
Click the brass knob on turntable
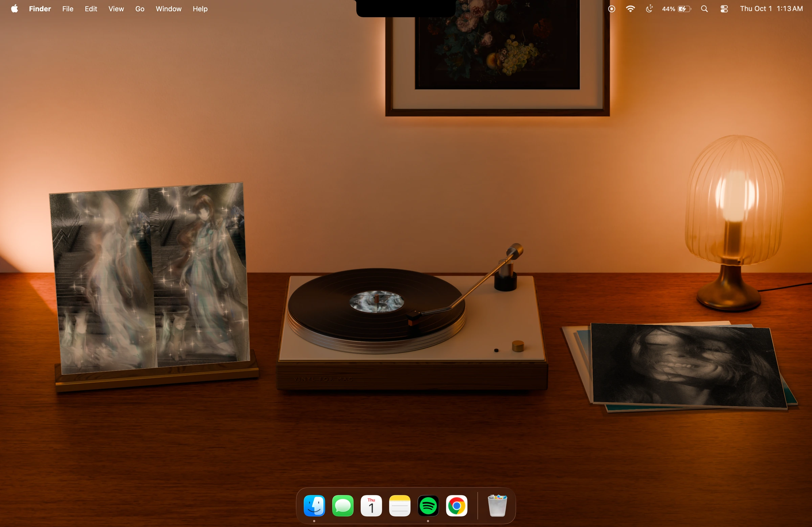click(518, 346)
